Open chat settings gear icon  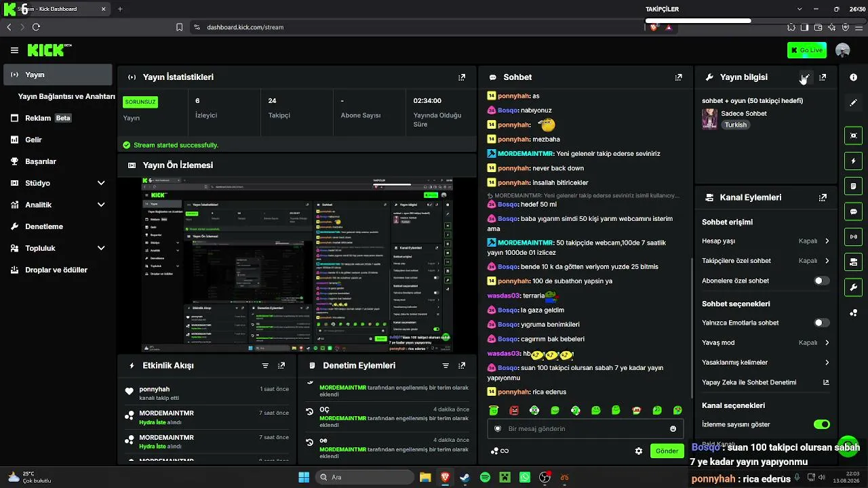pos(638,451)
